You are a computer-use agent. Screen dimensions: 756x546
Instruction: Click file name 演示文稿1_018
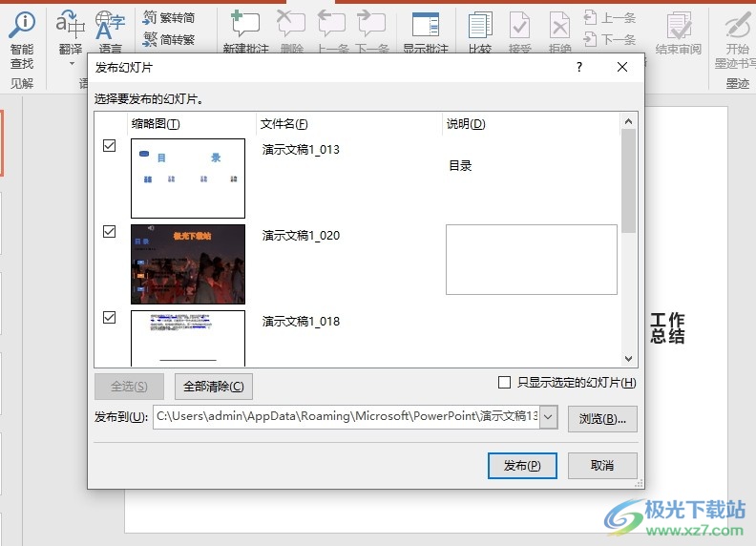click(301, 322)
